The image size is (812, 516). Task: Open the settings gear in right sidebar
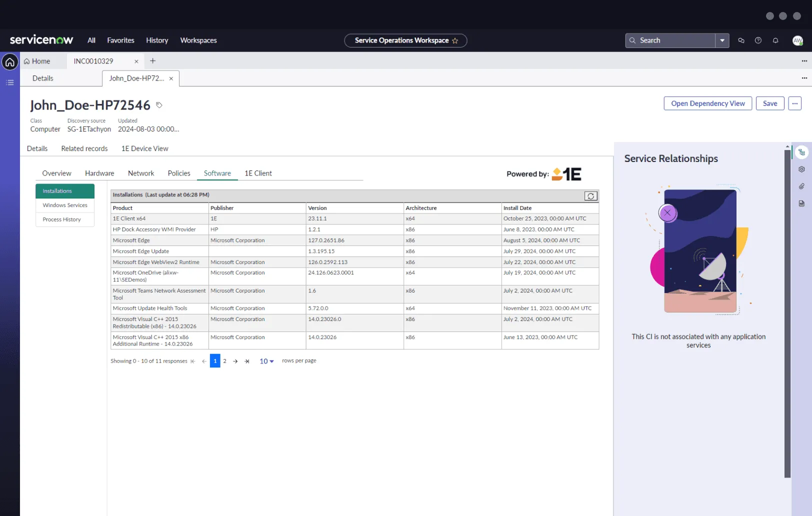[x=801, y=169]
